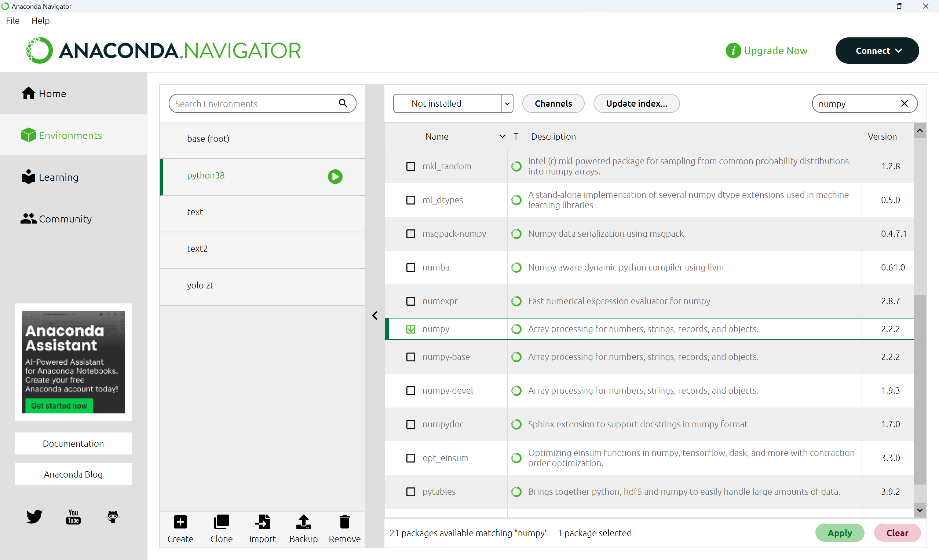The width and height of the screenshot is (939, 560).
Task: Click the Import environment icon
Action: (x=262, y=522)
